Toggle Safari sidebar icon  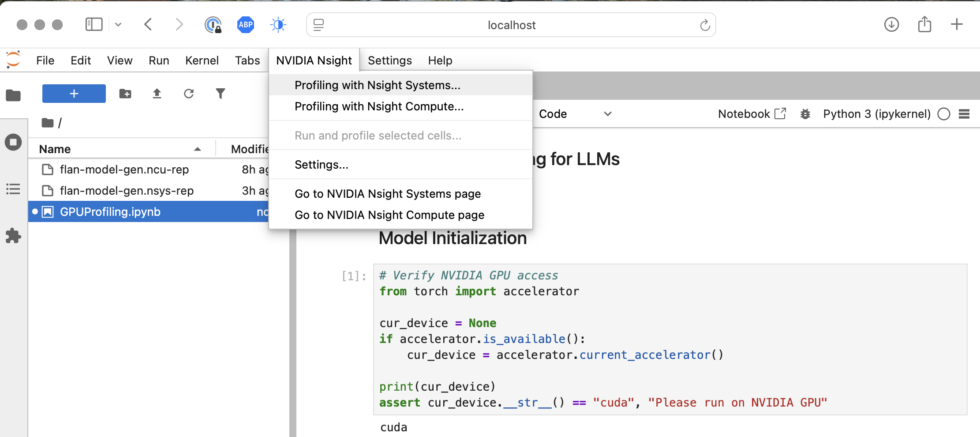pos(94,24)
